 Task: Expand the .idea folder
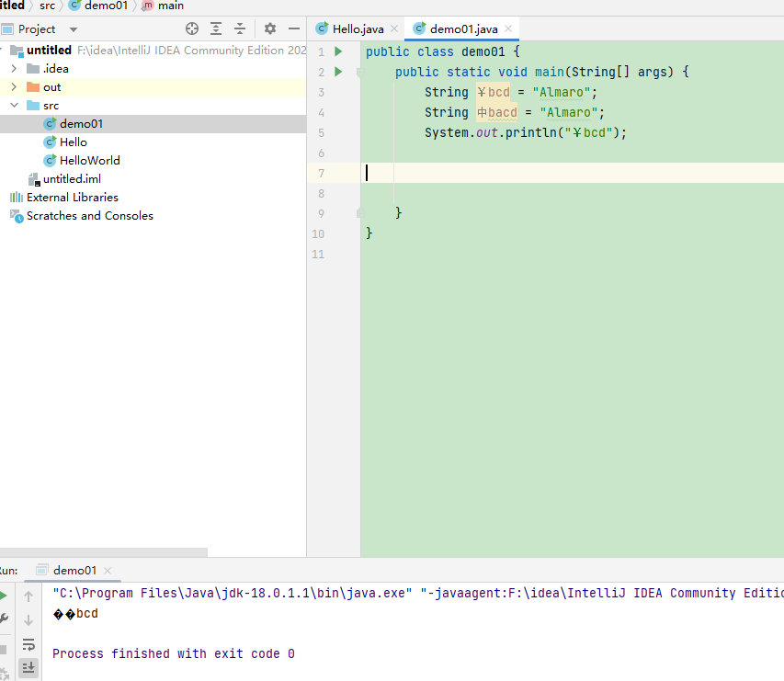[x=14, y=69]
